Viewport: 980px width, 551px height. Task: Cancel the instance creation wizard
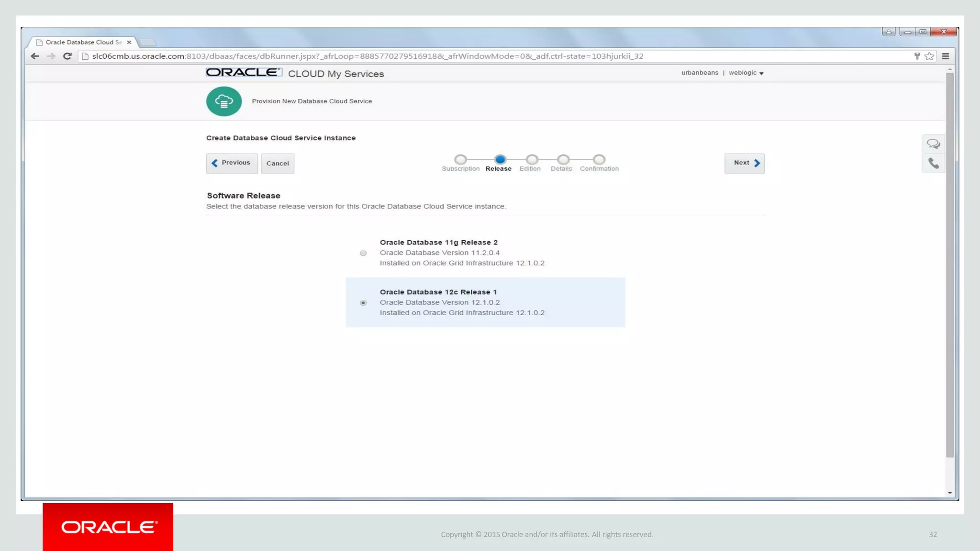278,164
